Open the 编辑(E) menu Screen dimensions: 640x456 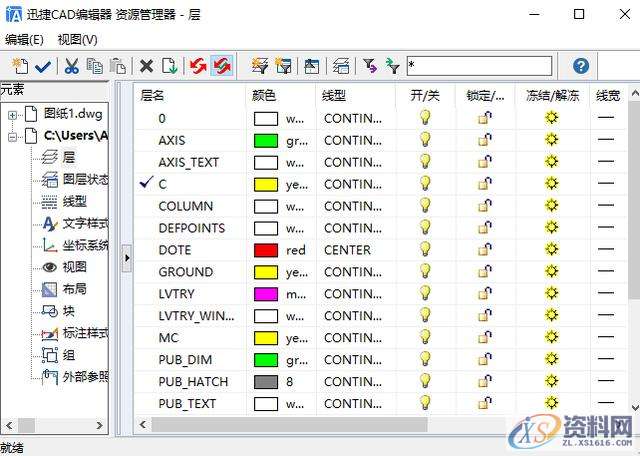click(x=24, y=40)
